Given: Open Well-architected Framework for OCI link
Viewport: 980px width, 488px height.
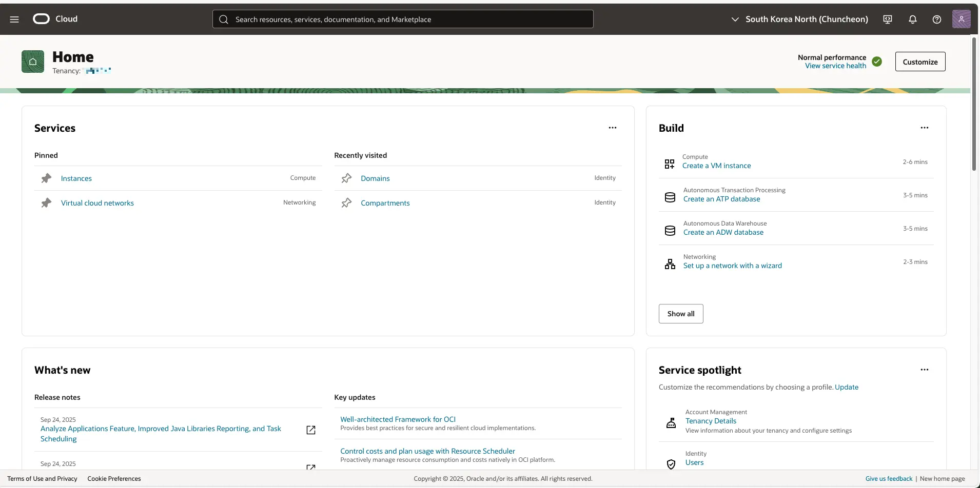Looking at the screenshot, I should pyautogui.click(x=398, y=419).
